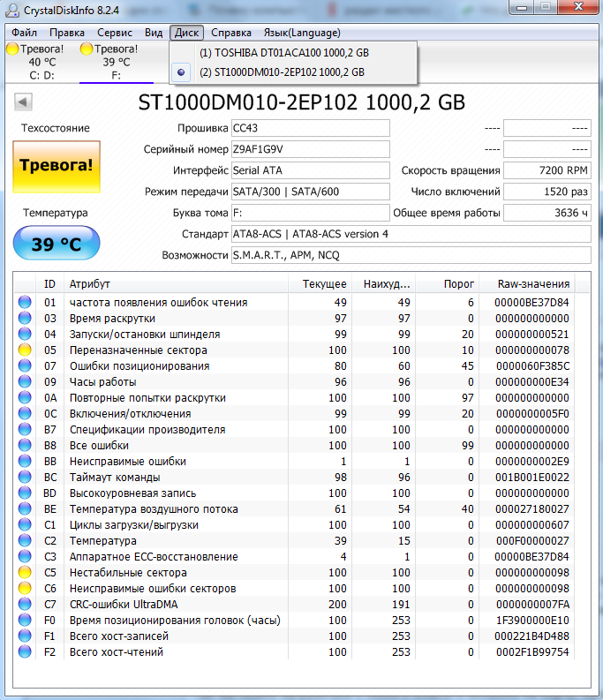603x700 pixels.
Task: Click the 39 °C temperature button
Action: coord(57,244)
